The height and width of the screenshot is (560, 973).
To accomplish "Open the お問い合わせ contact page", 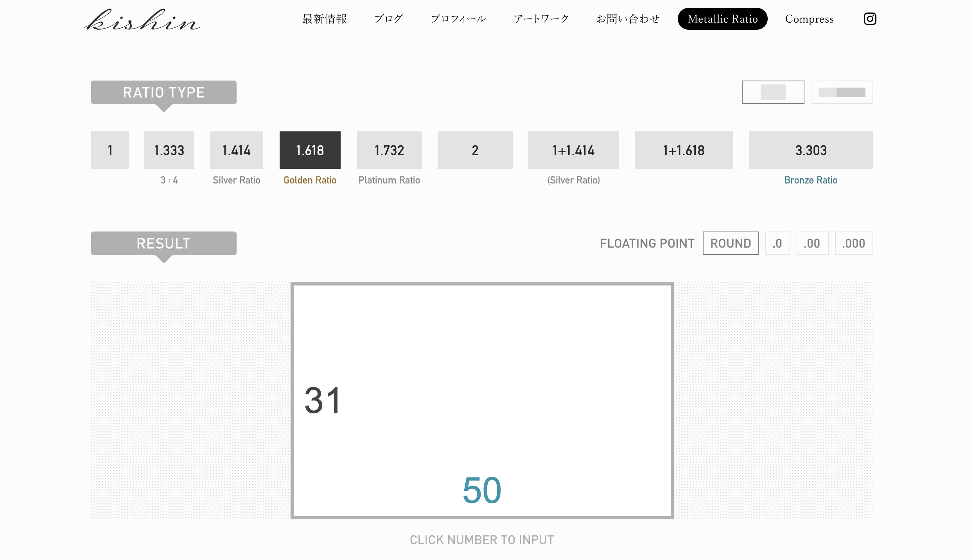I will click(628, 19).
